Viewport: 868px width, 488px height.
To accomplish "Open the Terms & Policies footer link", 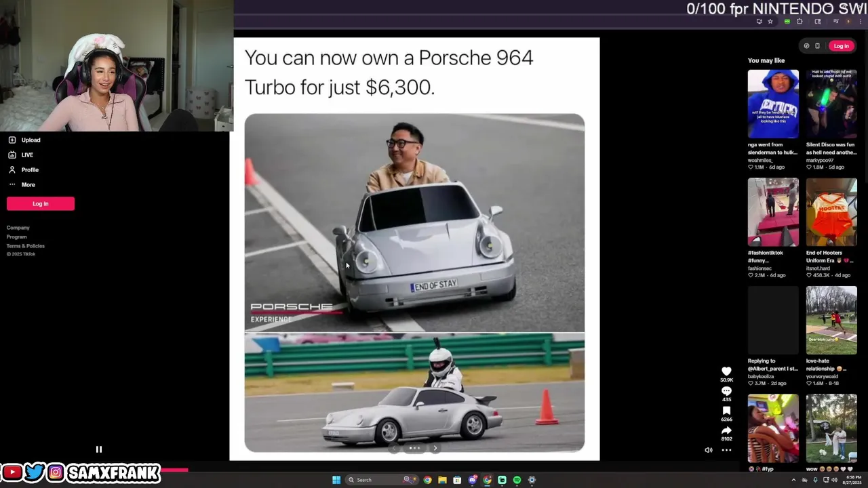I will (x=26, y=245).
